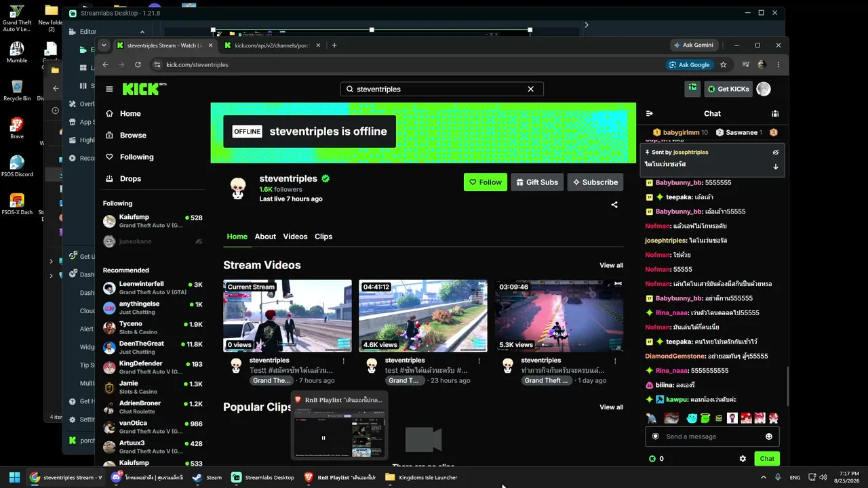868x488 pixels.
Task: Open Leenwinterfell in Recommended channels
Action: point(153,288)
